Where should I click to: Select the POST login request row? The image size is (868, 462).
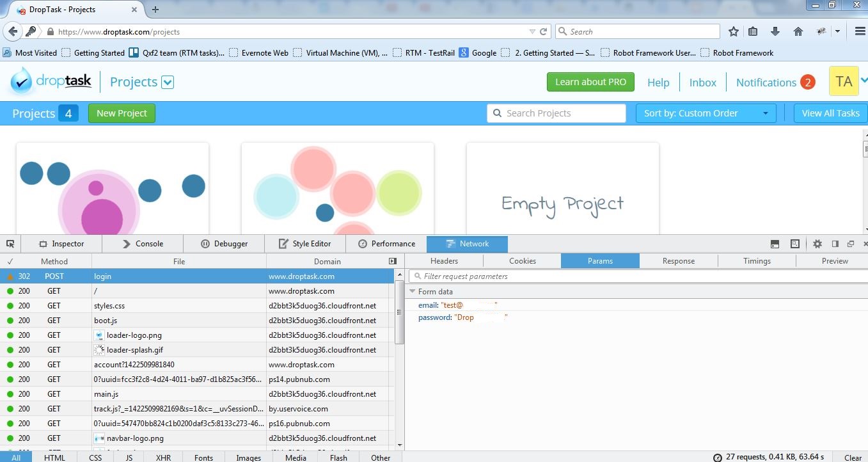pos(197,276)
